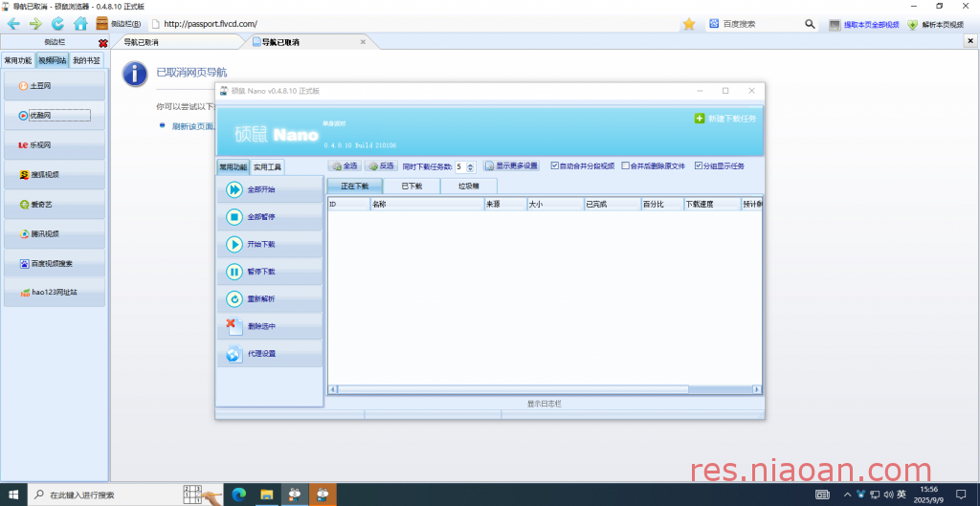Image resolution: width=980 pixels, height=506 pixels.
Task: Open 搜狐视频 from the sidebar
Action: (55, 174)
